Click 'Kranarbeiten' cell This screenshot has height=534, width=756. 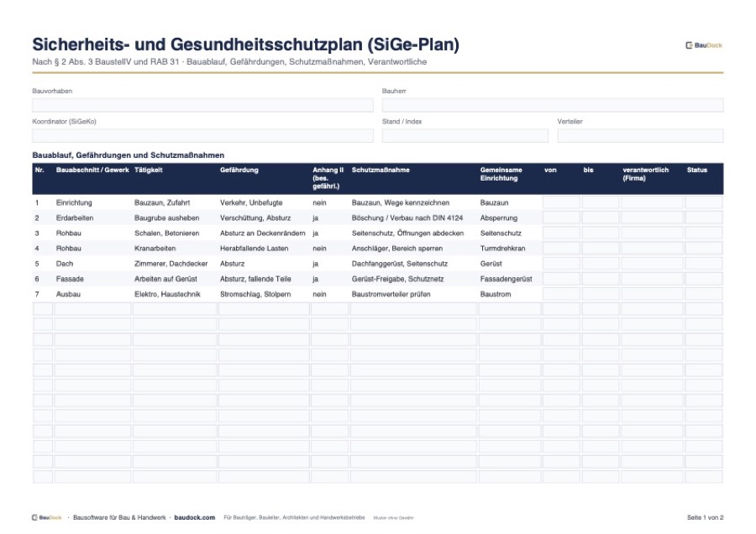click(155, 249)
